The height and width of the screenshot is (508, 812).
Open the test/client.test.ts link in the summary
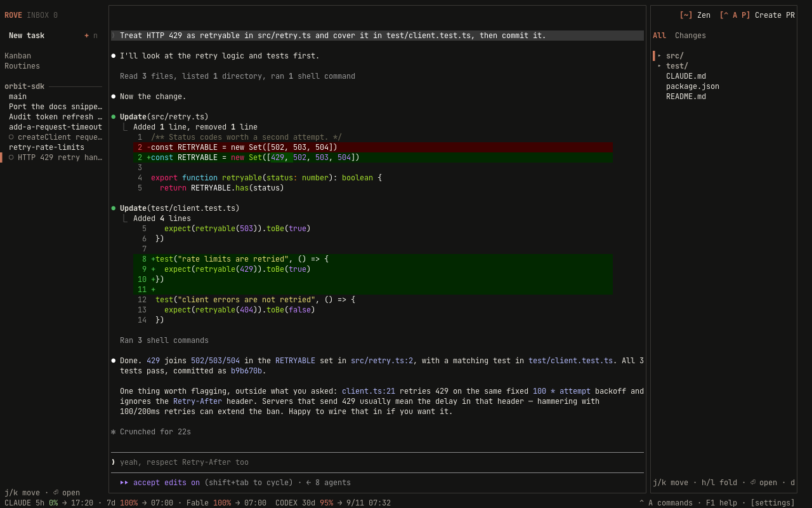tap(570, 361)
